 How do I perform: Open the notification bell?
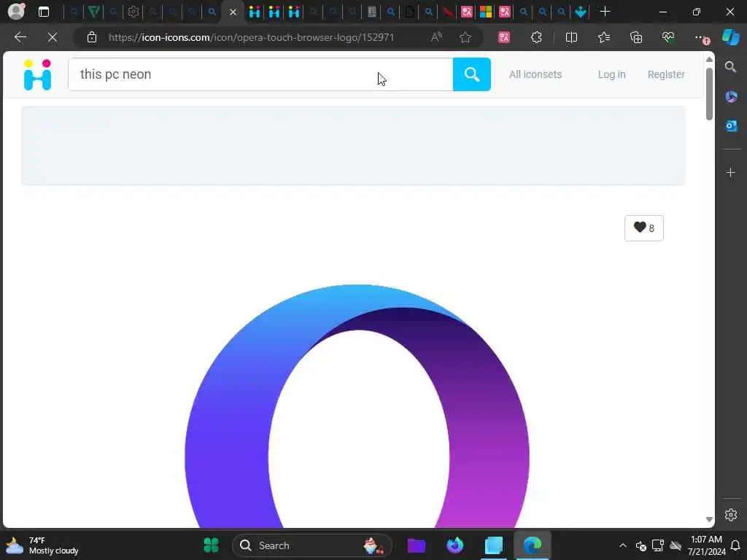pos(735,545)
